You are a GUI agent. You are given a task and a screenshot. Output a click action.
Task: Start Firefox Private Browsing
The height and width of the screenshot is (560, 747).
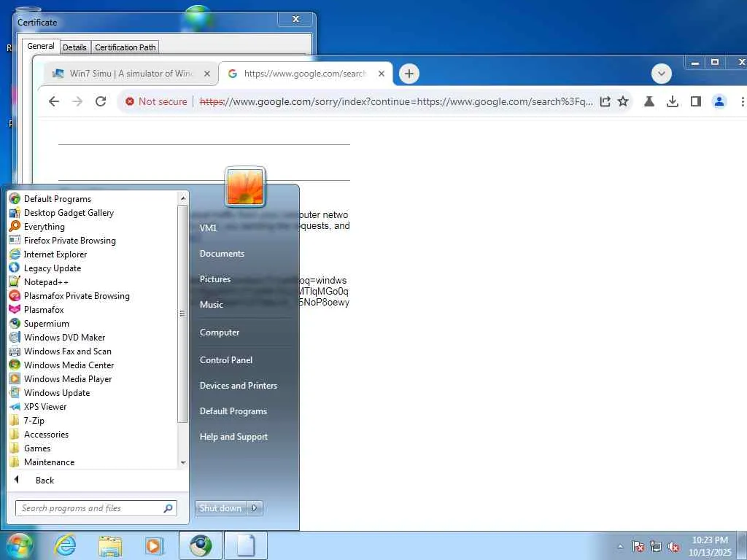tap(63, 241)
